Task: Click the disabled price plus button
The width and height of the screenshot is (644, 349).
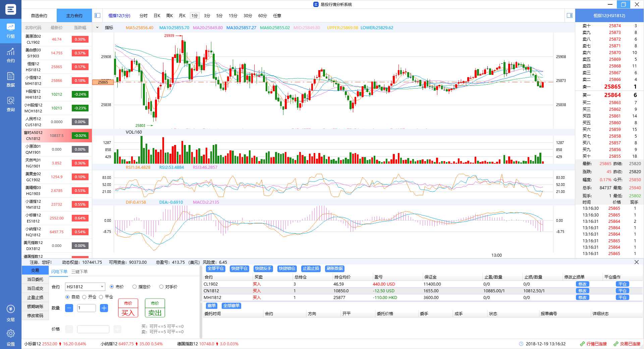Action: point(117,329)
